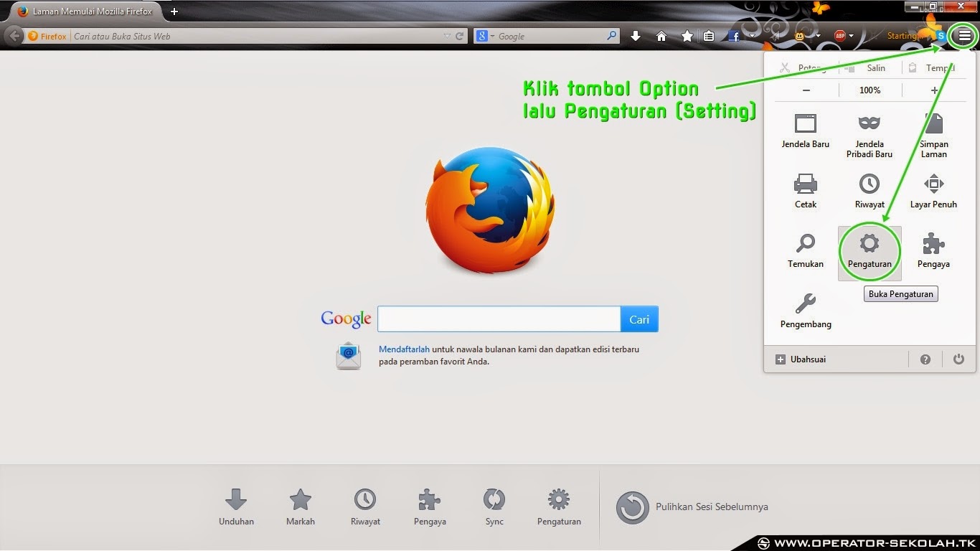Open help question mark icon
This screenshot has height=551, width=980.
pyautogui.click(x=925, y=359)
